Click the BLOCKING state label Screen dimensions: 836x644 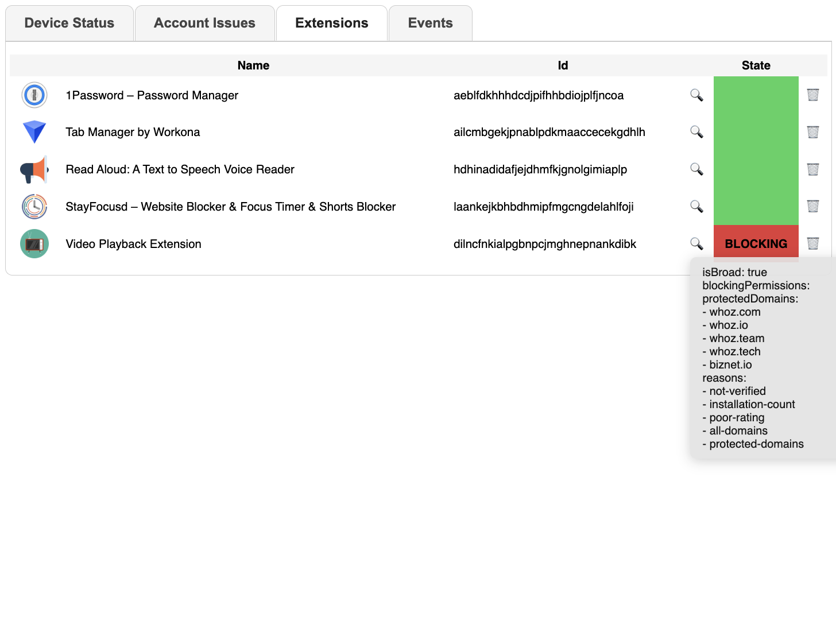click(756, 243)
